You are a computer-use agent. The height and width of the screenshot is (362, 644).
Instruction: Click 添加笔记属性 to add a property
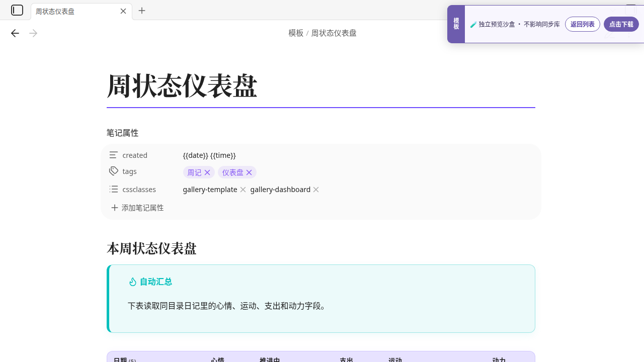click(x=137, y=208)
